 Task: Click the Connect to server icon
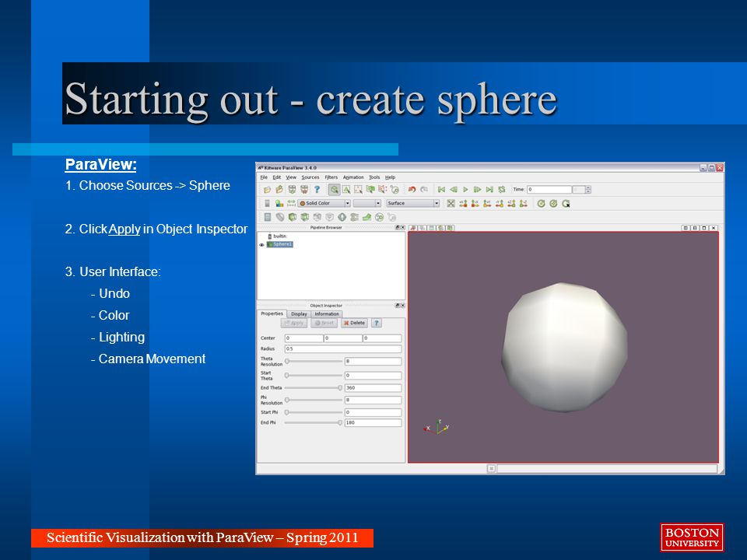[x=292, y=190]
